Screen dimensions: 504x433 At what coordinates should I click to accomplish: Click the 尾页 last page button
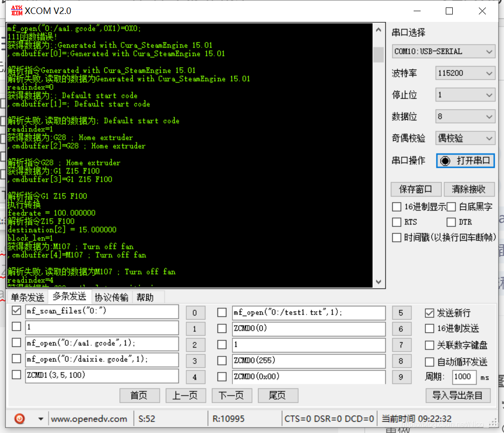[x=278, y=395]
